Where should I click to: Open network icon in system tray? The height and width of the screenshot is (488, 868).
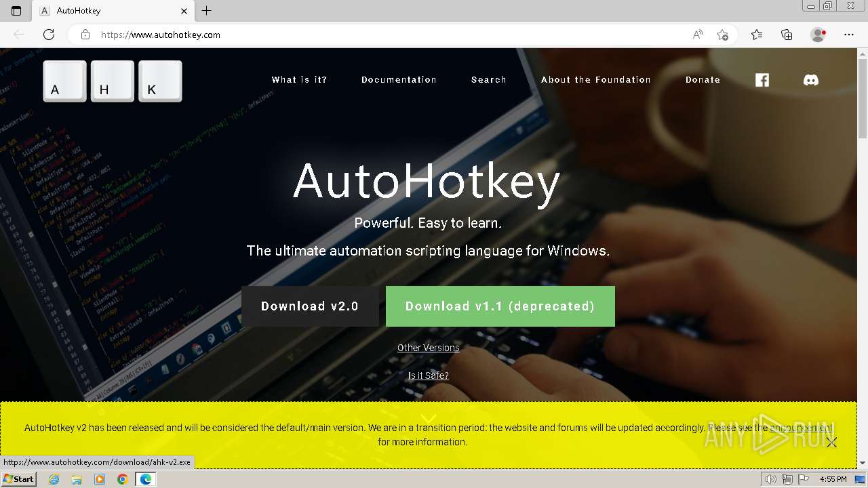pyautogui.click(x=787, y=479)
